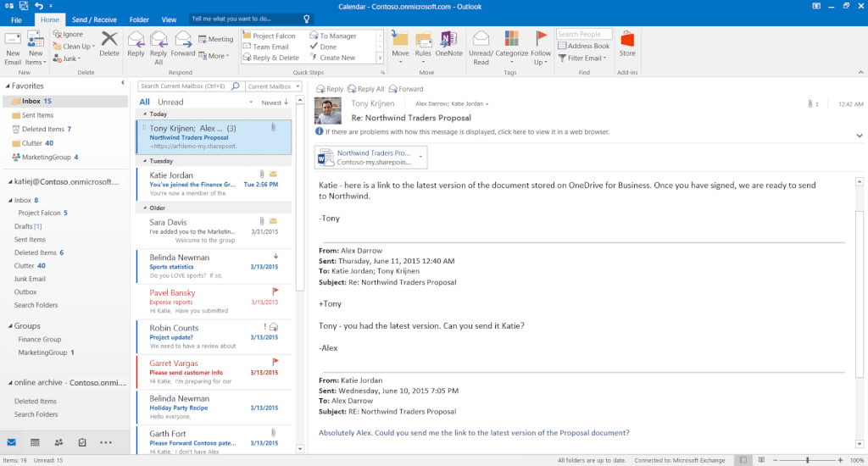The width and height of the screenshot is (868, 466).
Task: Select the Home tab
Action: point(49,19)
